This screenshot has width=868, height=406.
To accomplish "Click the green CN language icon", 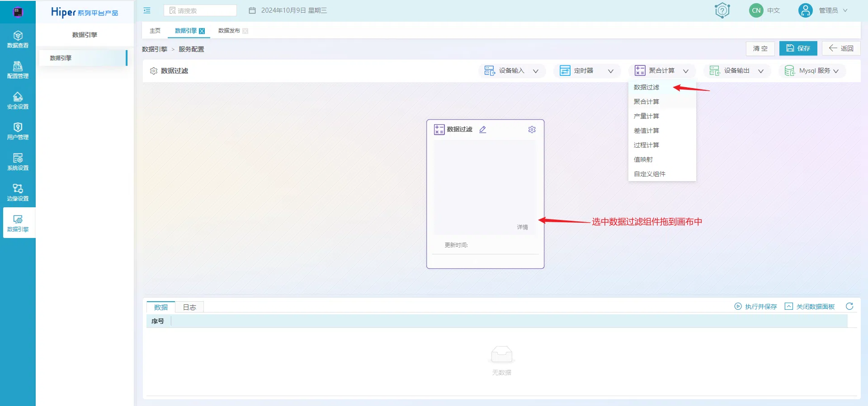I will tap(756, 10).
